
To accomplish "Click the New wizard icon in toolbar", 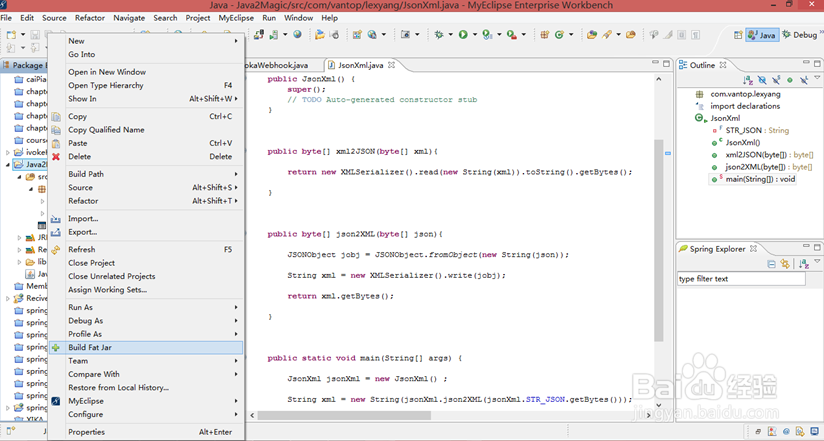I will 12,35.
